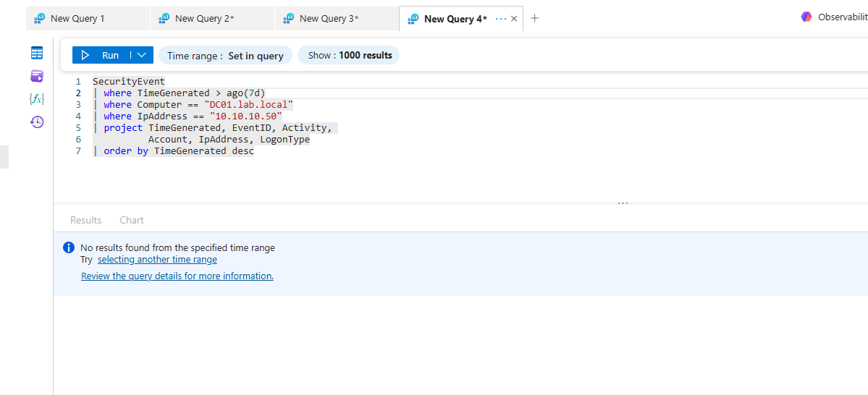868x395 pixels.
Task: Click the selecting another time range link
Action: [x=157, y=260]
